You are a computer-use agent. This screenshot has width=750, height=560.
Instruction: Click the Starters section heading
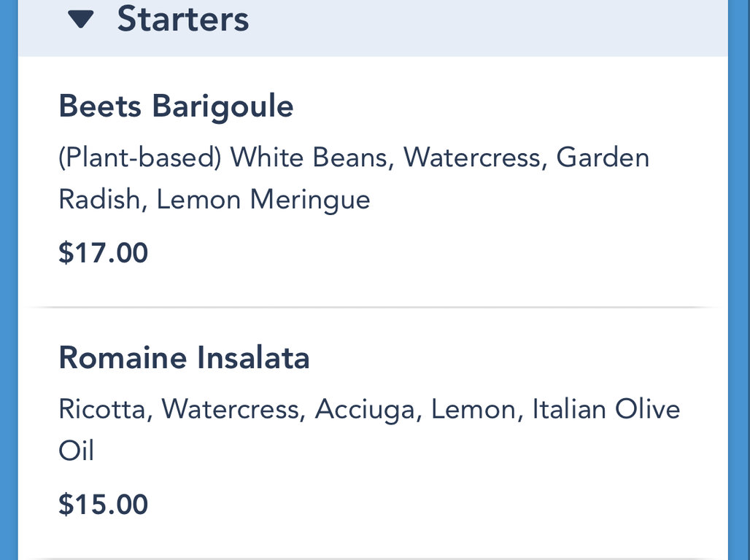tap(182, 19)
